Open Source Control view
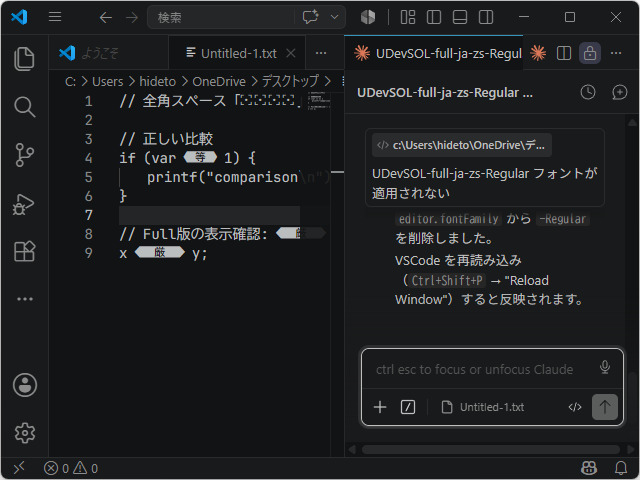Screen dimensions: 640x480 pos(24,155)
